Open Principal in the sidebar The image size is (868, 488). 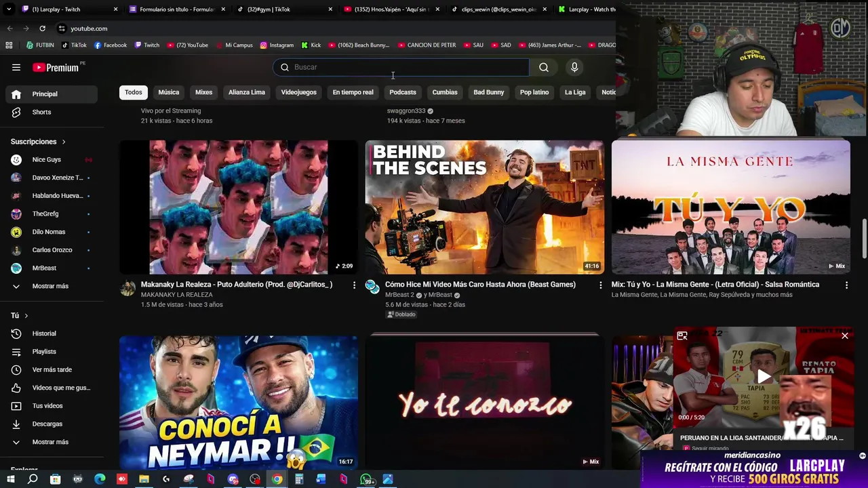52,94
